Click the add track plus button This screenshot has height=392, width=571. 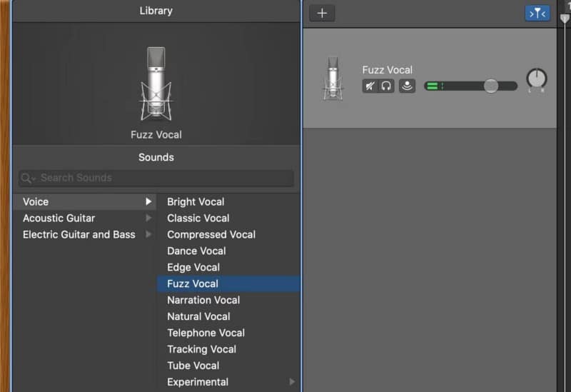(x=322, y=14)
